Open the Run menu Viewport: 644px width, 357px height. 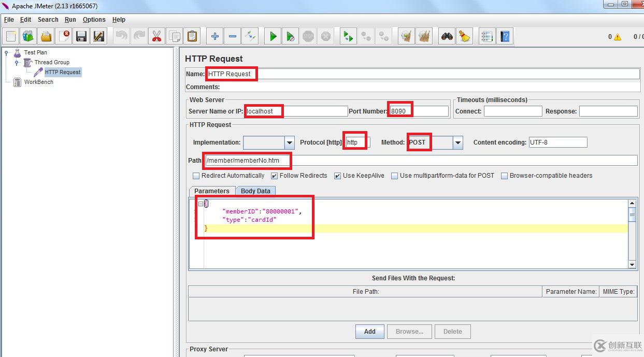tap(70, 20)
